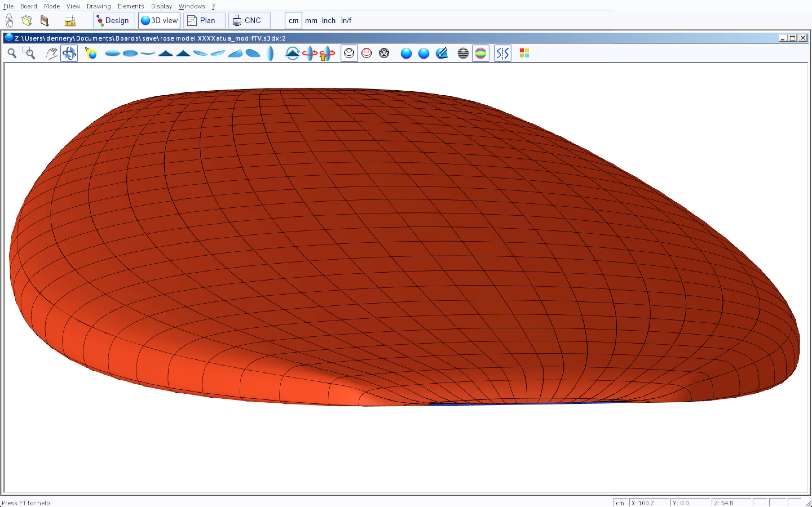Open the Board menu
This screenshot has height=507, width=812.
(28, 6)
